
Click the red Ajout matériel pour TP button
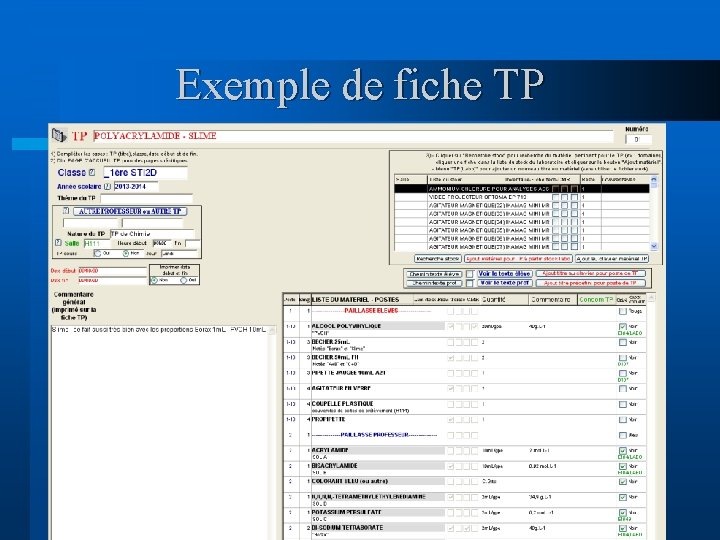(x=518, y=259)
